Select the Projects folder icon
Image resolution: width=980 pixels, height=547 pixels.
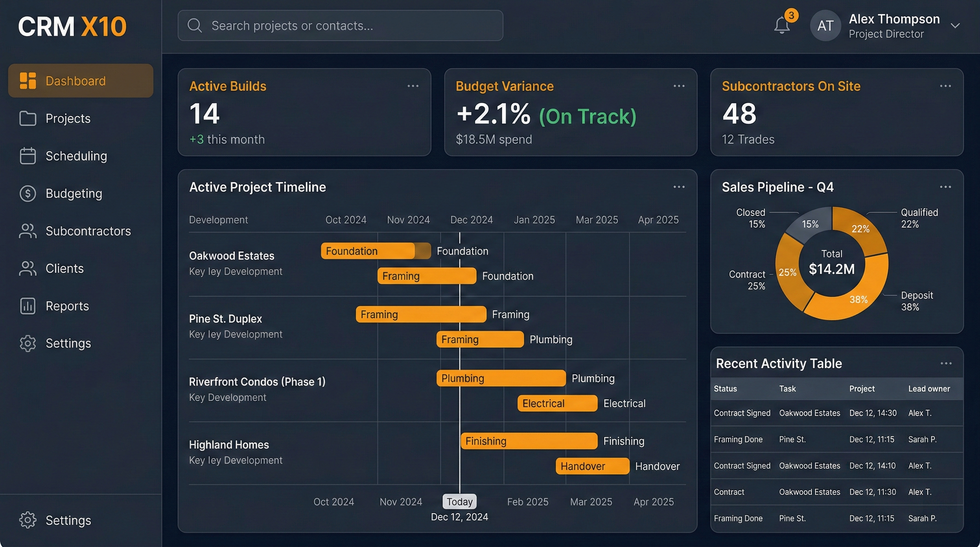(27, 118)
